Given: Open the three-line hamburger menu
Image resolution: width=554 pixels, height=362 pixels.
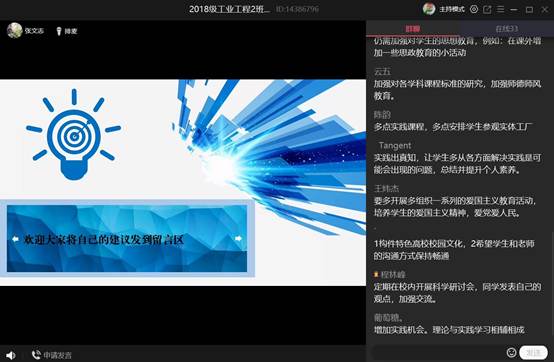Looking at the screenshot, I should [x=500, y=9].
